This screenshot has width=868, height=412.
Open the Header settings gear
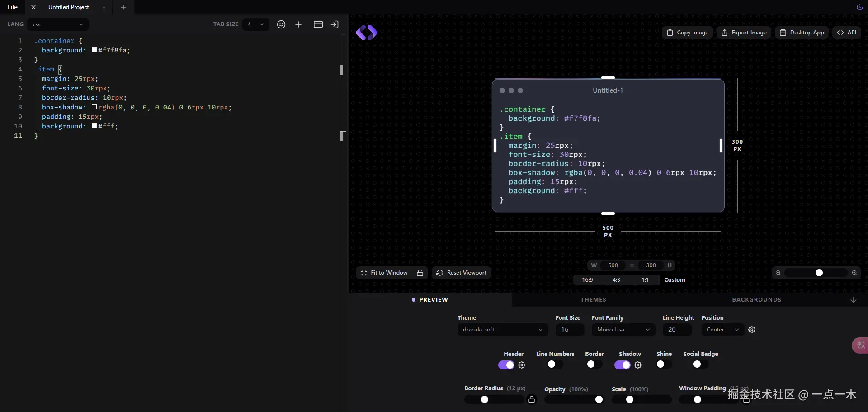(522, 365)
